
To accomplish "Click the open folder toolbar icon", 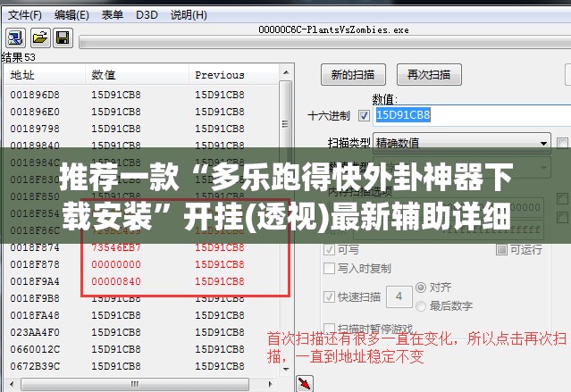I will pyautogui.click(x=39, y=38).
